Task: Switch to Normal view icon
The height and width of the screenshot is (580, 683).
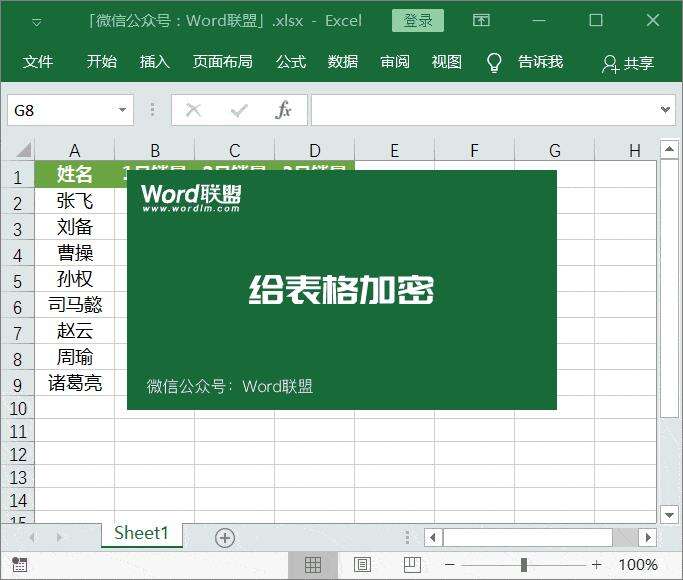Action: click(x=313, y=565)
